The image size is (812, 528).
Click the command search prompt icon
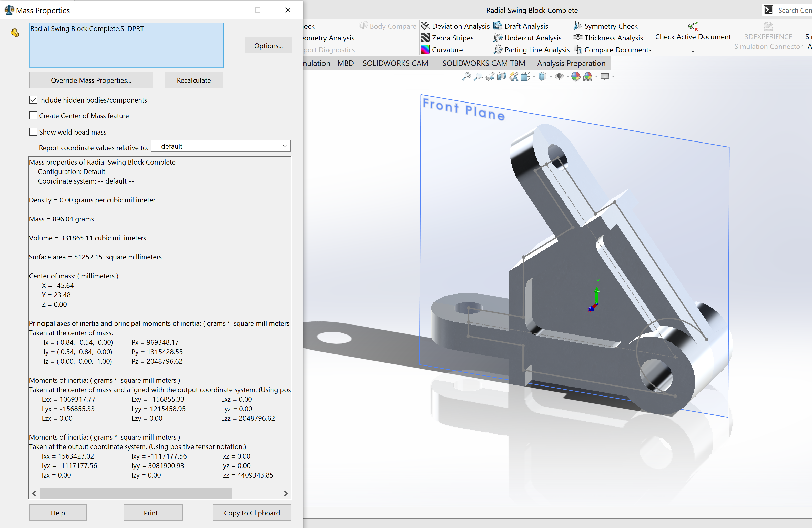[768, 10]
